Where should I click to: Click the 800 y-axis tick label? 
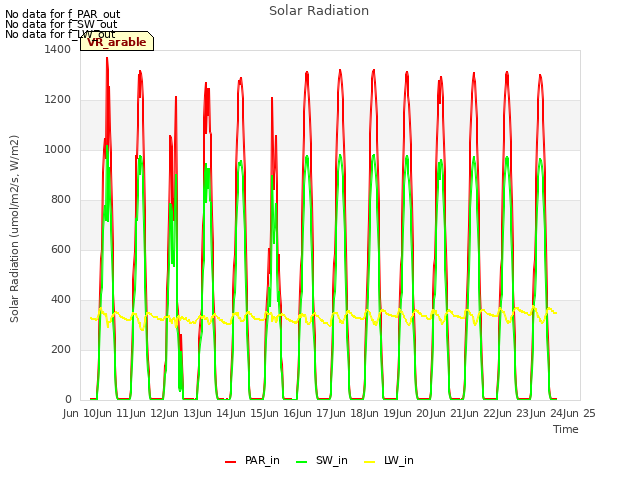pos(61,200)
